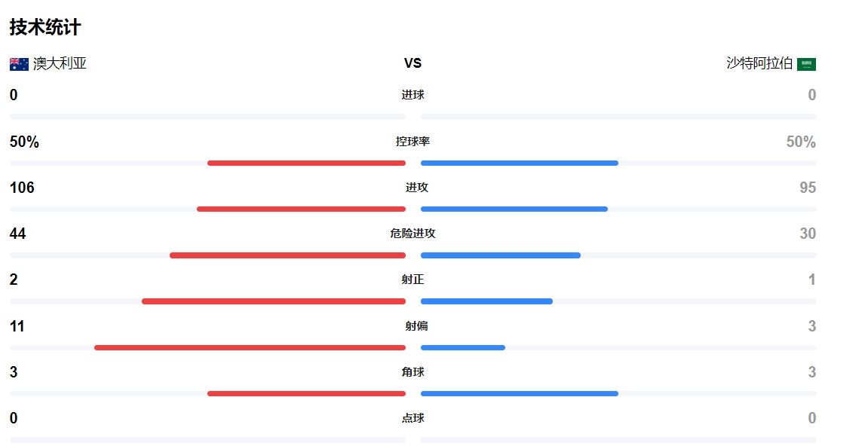The width and height of the screenshot is (868, 446).
Task: Click the red 射偏 bar showing 11
Action: click(x=250, y=347)
